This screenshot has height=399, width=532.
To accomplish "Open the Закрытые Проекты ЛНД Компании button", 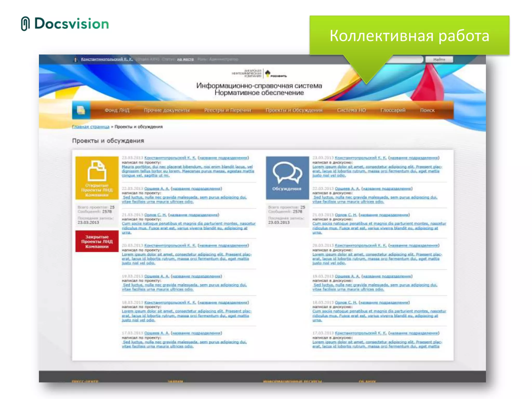I will tap(97, 241).
